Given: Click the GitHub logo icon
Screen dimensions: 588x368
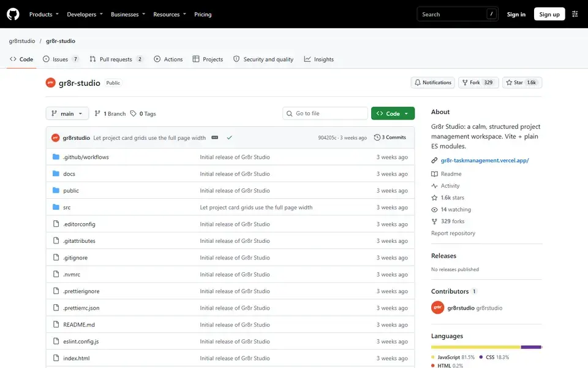Looking at the screenshot, I should coord(13,14).
